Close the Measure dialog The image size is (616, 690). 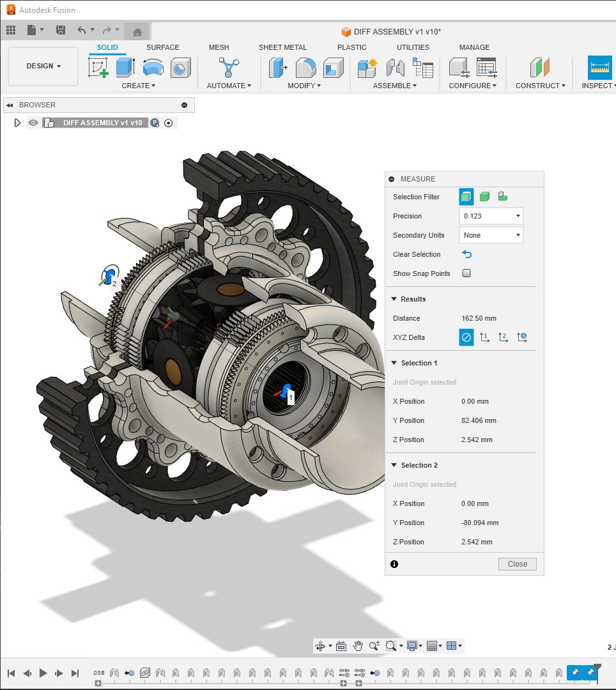pyautogui.click(x=517, y=564)
